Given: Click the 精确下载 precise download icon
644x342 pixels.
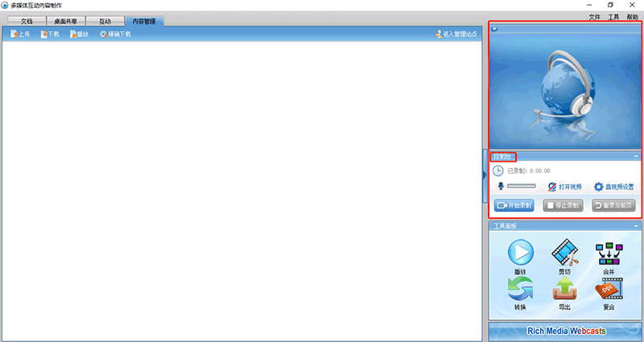Looking at the screenshot, I should click(x=115, y=35).
